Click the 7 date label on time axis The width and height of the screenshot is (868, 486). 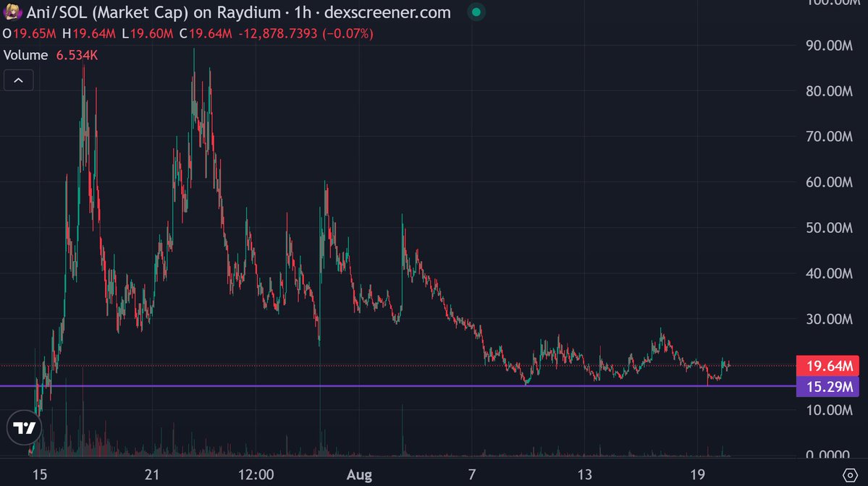(x=471, y=474)
